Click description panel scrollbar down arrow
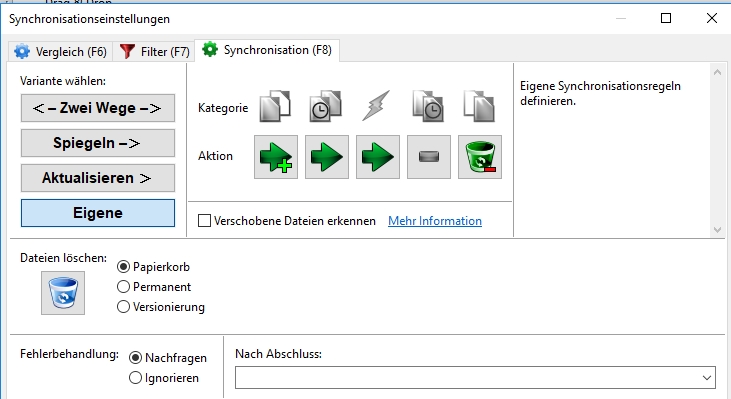The image size is (731, 399). click(x=717, y=230)
